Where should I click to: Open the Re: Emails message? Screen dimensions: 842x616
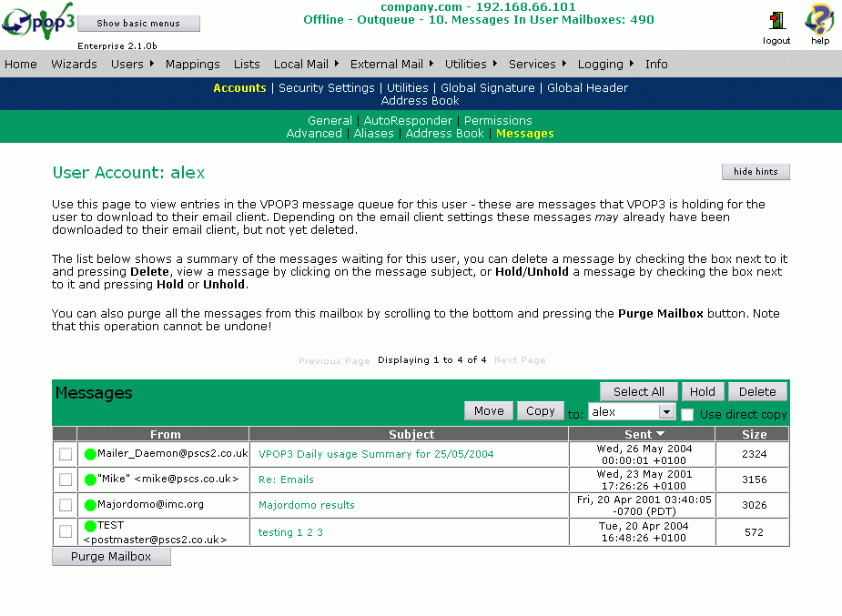click(286, 480)
